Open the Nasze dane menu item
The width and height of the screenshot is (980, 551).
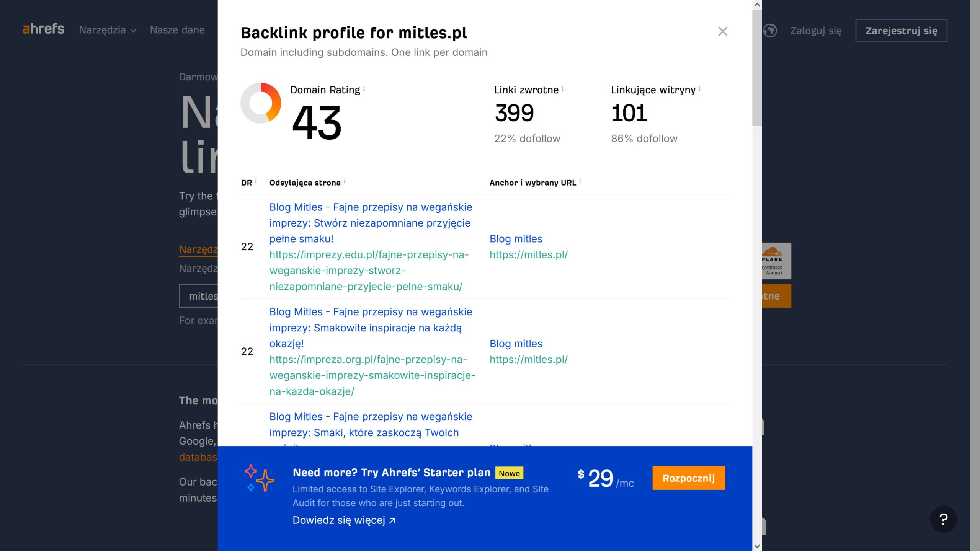[177, 30]
